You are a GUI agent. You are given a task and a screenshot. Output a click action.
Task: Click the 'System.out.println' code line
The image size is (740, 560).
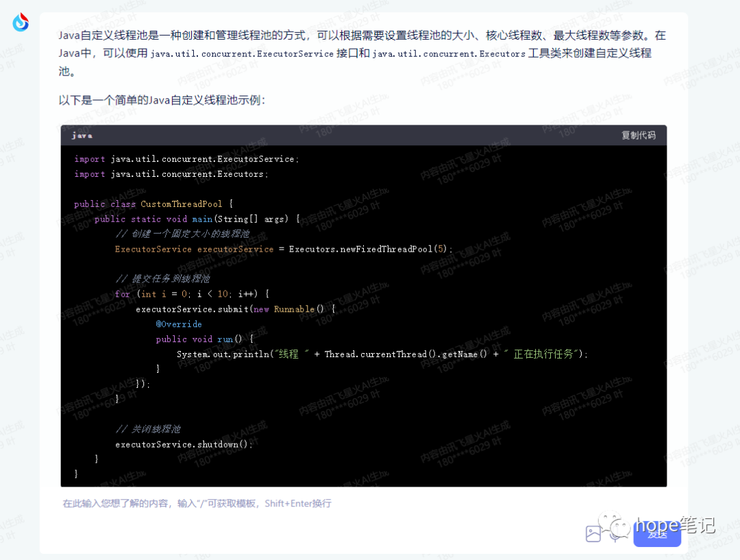[382, 354]
